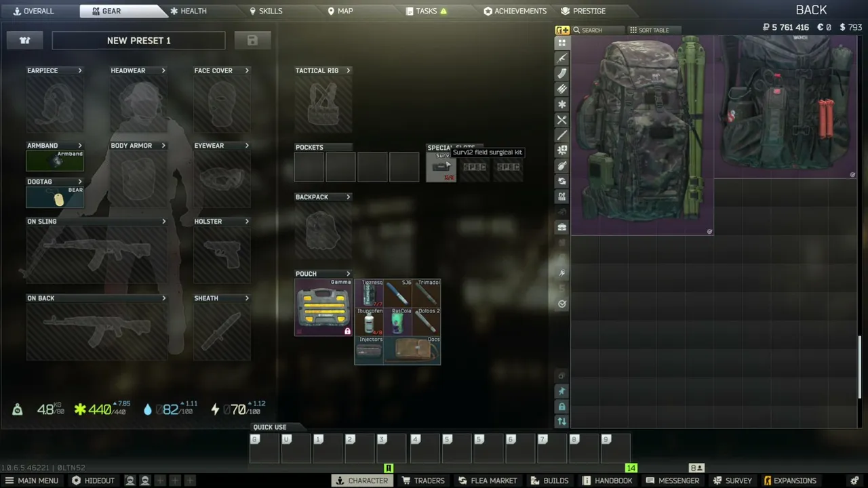
Task: Filter stash by medical supplies icon
Action: click(562, 150)
